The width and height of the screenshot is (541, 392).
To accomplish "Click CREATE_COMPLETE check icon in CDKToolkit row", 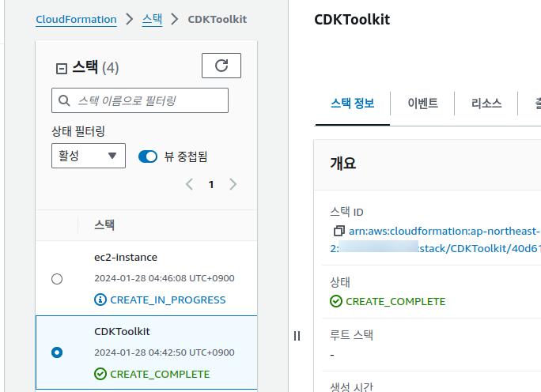I will [x=100, y=374].
